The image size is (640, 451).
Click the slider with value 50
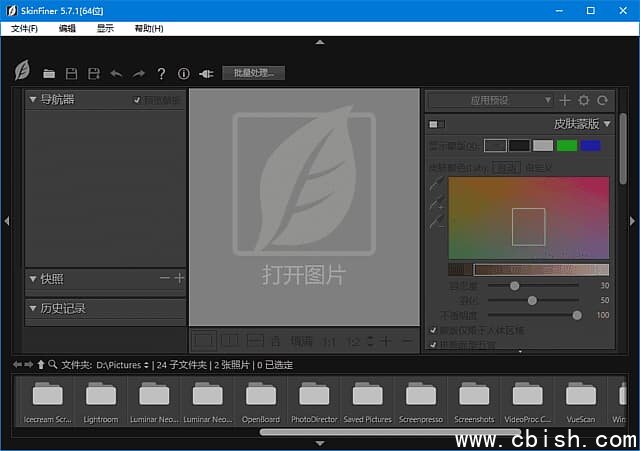tap(533, 300)
